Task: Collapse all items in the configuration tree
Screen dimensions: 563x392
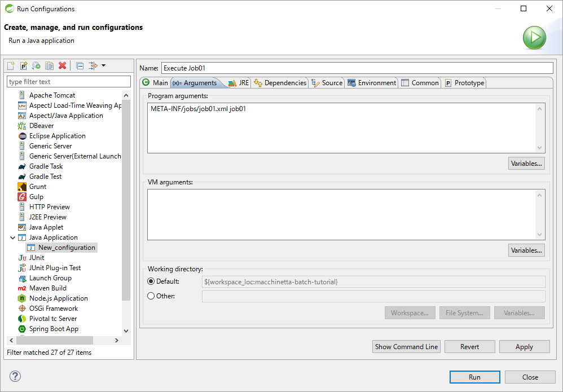Action: pos(80,65)
